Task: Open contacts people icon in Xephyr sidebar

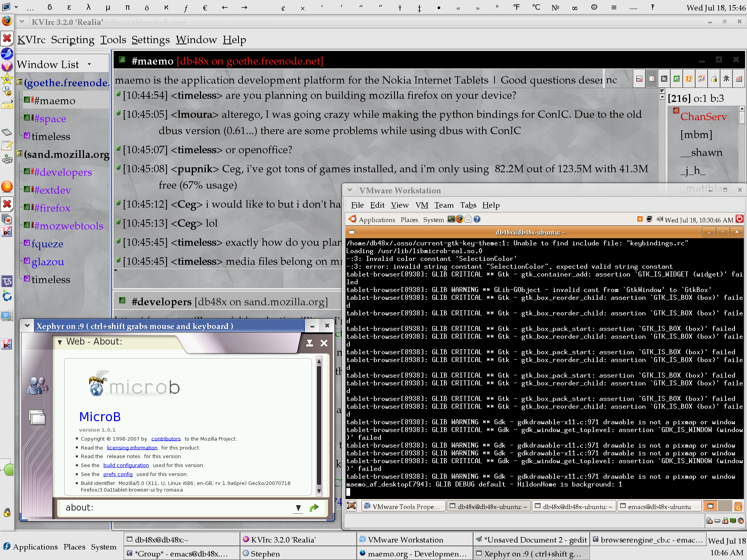Action: (37, 385)
